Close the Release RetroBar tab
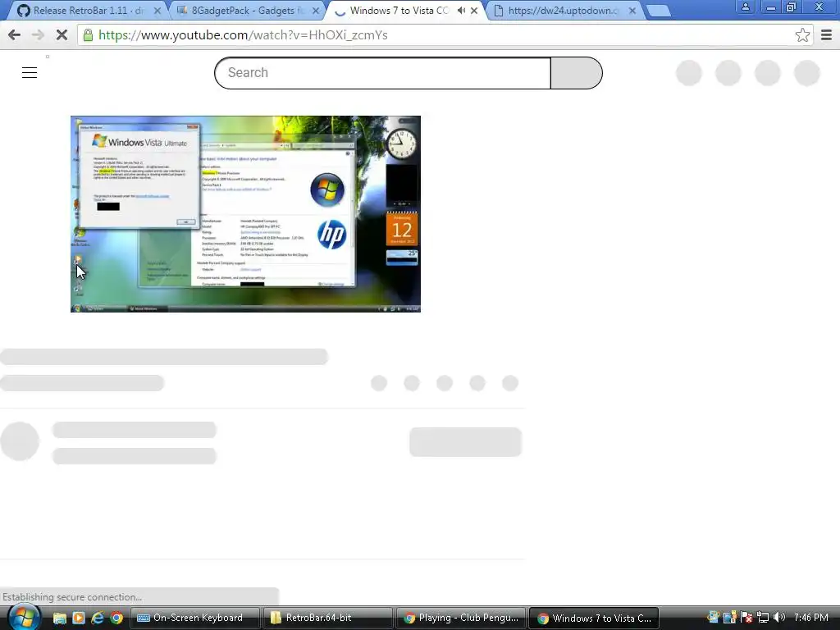The height and width of the screenshot is (630, 840). pos(157,11)
